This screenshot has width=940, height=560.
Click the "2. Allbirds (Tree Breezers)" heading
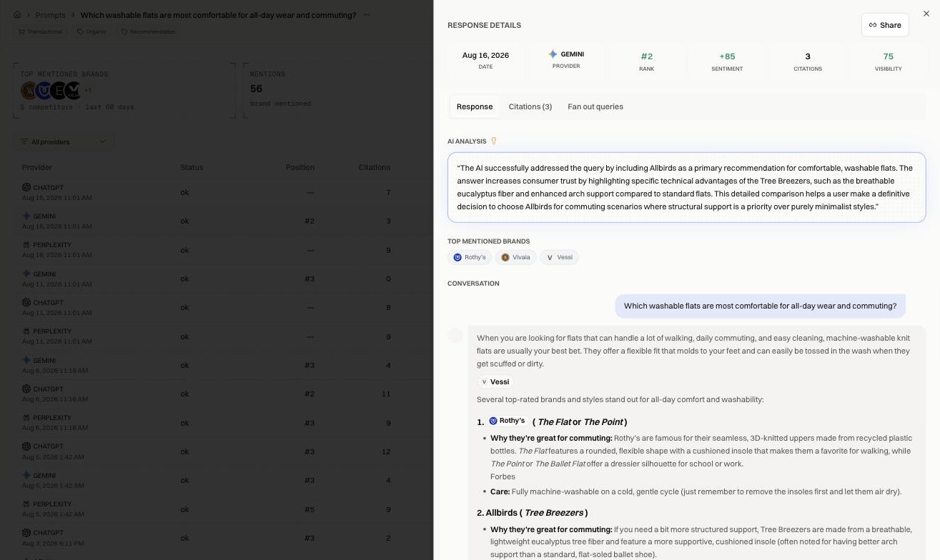pos(533,513)
